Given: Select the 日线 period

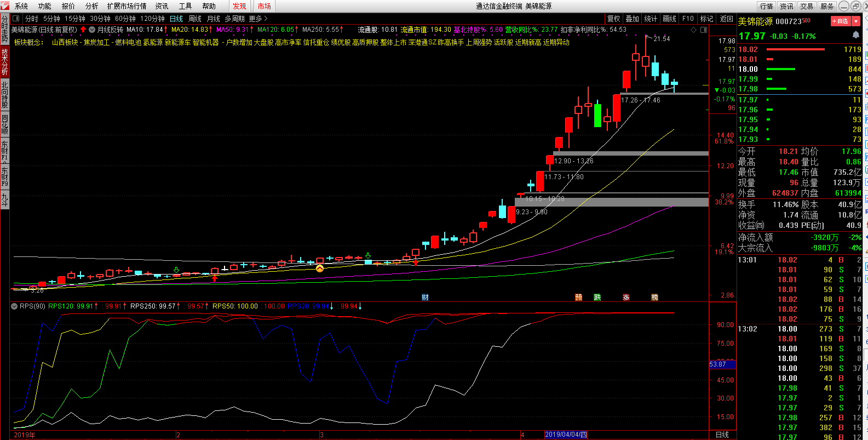Looking at the screenshot, I should [x=176, y=19].
